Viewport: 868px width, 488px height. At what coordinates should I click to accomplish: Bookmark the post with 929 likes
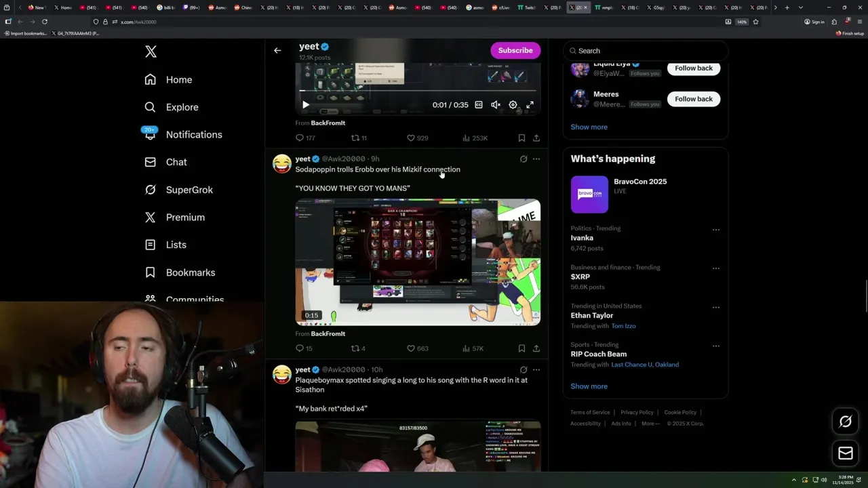(521, 138)
